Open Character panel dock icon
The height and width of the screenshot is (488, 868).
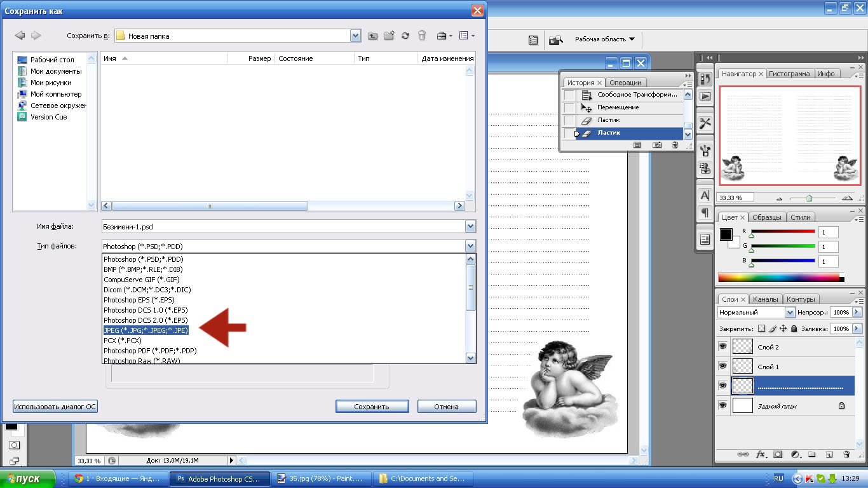click(x=705, y=195)
